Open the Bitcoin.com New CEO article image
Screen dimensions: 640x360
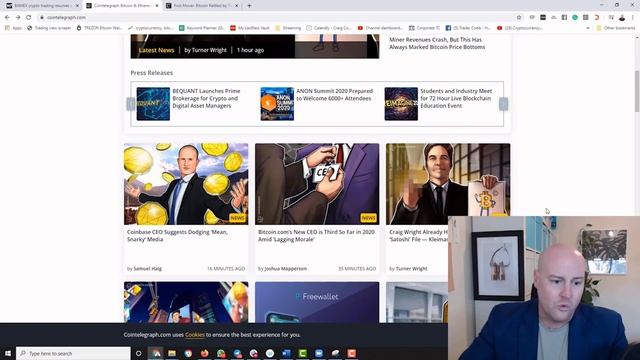point(317,184)
